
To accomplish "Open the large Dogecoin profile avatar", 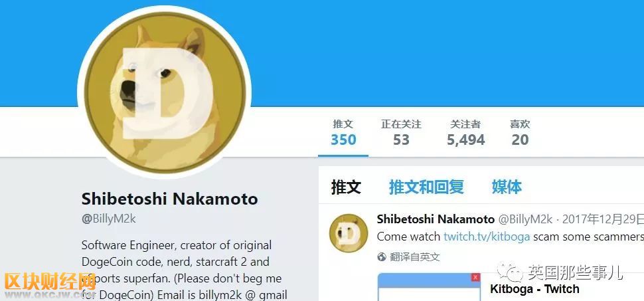I will click(164, 92).
